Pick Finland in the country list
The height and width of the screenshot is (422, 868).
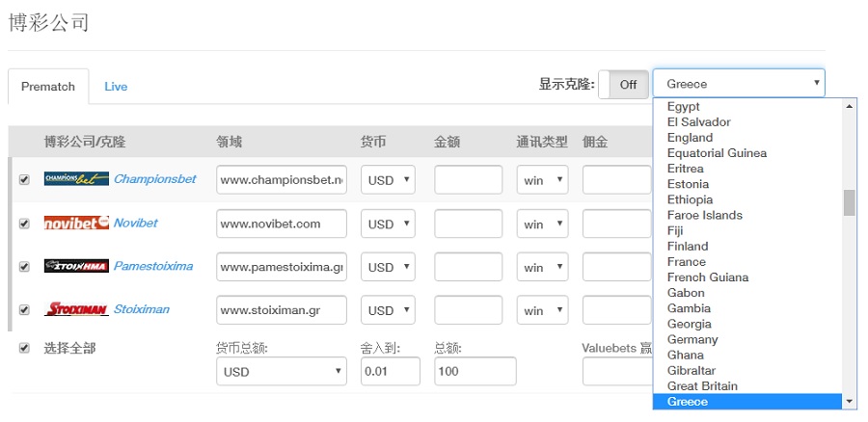pos(747,246)
